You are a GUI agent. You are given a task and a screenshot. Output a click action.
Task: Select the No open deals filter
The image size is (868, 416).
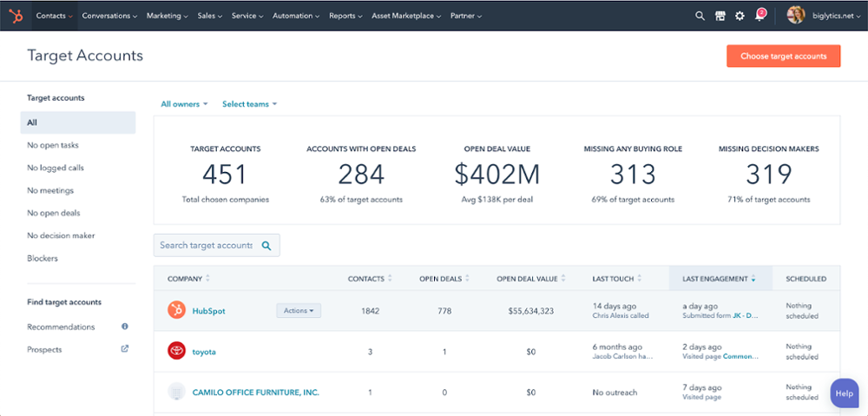(x=54, y=213)
